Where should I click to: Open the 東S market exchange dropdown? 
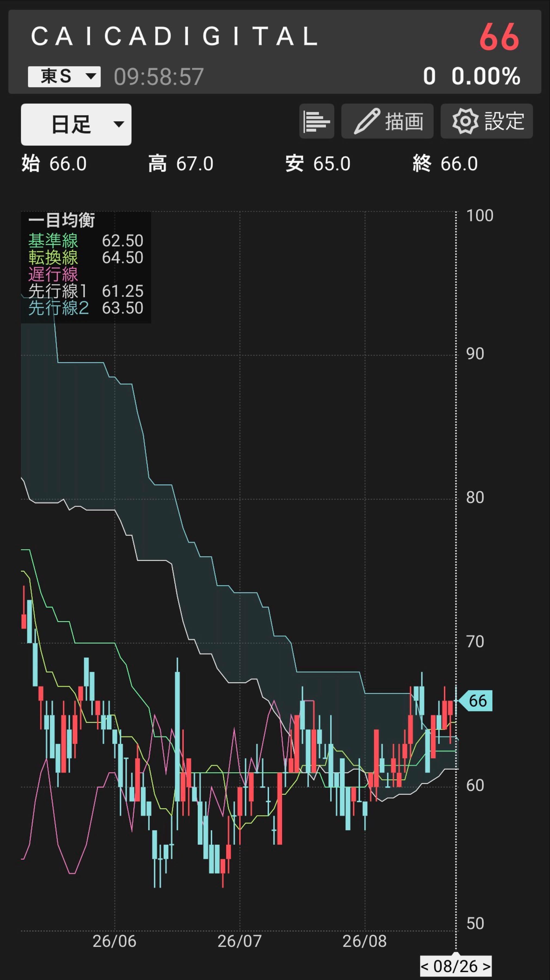tap(64, 76)
